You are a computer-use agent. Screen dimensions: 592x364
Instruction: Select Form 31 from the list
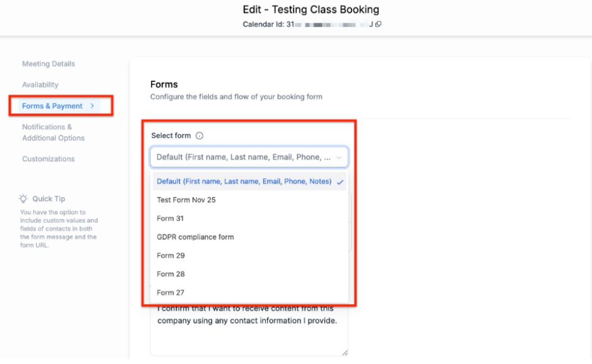coord(170,219)
